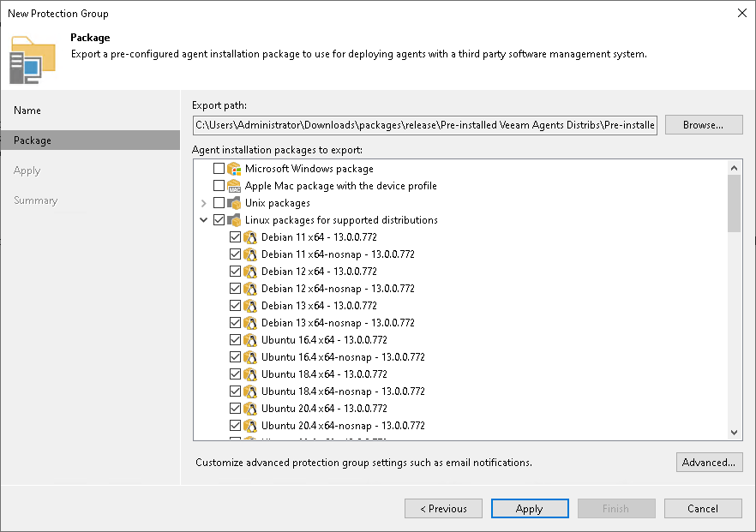Click penguin icon for Debian 11 x64-nosnap
The image size is (756, 532).
pos(250,254)
